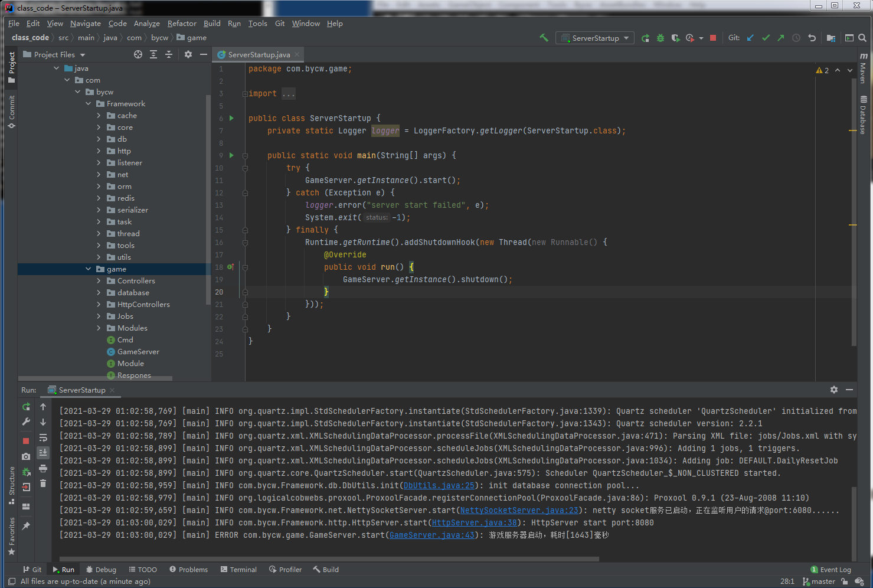Viewport: 873px width, 588px height.
Task: Open the Profiler tool window
Action: coord(286,570)
